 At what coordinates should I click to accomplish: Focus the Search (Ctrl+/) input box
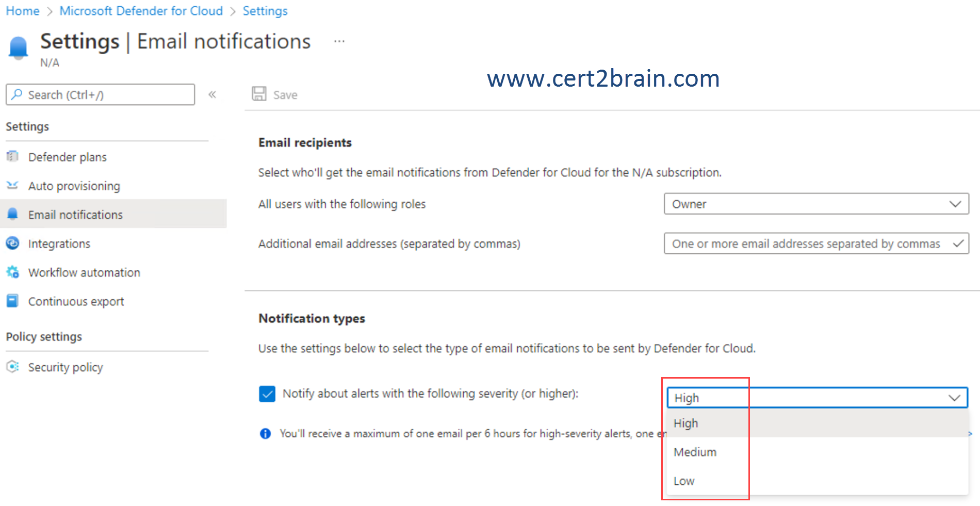click(100, 94)
